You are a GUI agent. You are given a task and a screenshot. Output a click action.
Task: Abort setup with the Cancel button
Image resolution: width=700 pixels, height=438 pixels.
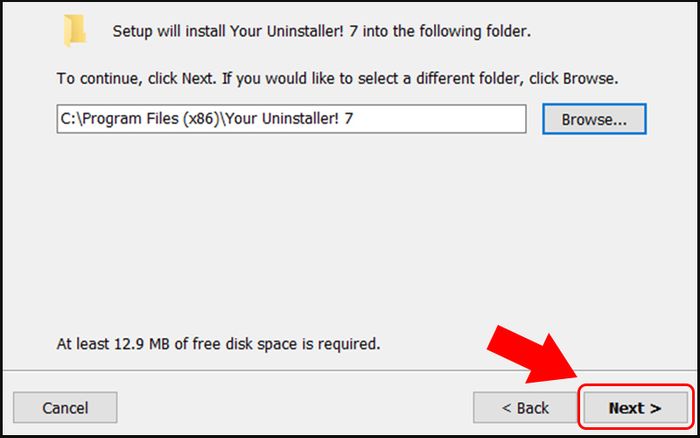(x=65, y=408)
